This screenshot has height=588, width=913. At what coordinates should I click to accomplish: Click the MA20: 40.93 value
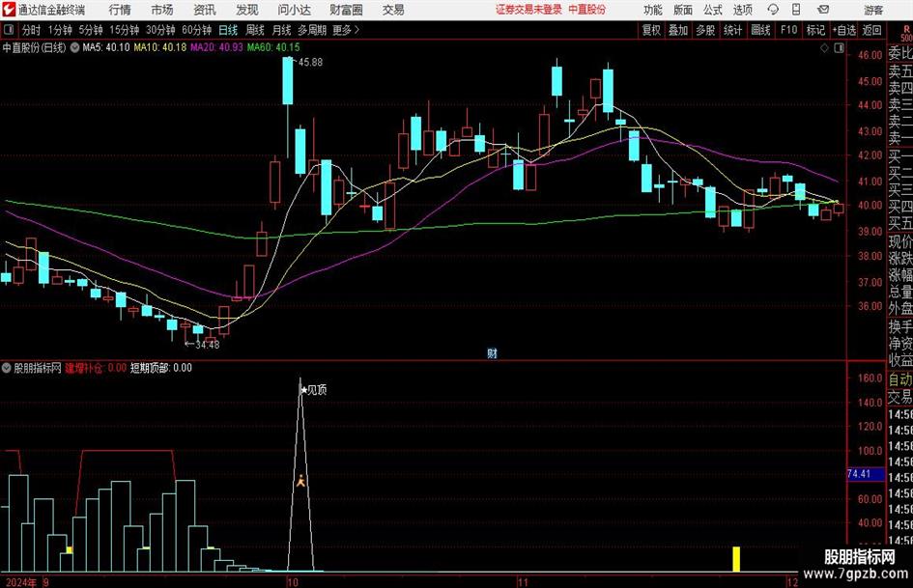[x=216, y=47]
